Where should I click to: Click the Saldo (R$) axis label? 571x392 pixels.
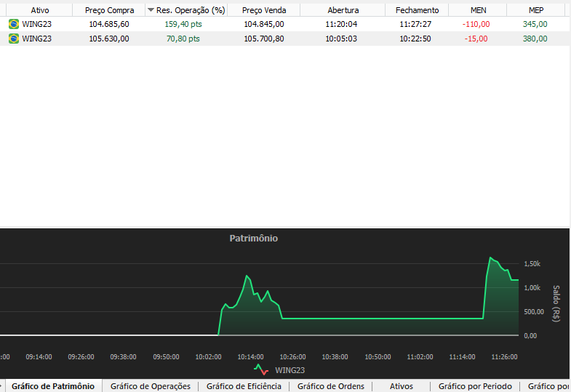click(556, 303)
